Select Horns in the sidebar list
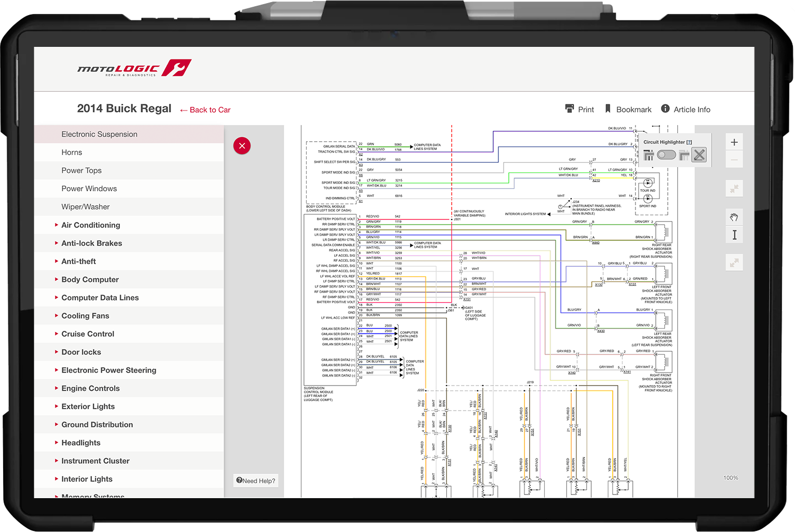This screenshot has height=532, width=795. coord(129,153)
